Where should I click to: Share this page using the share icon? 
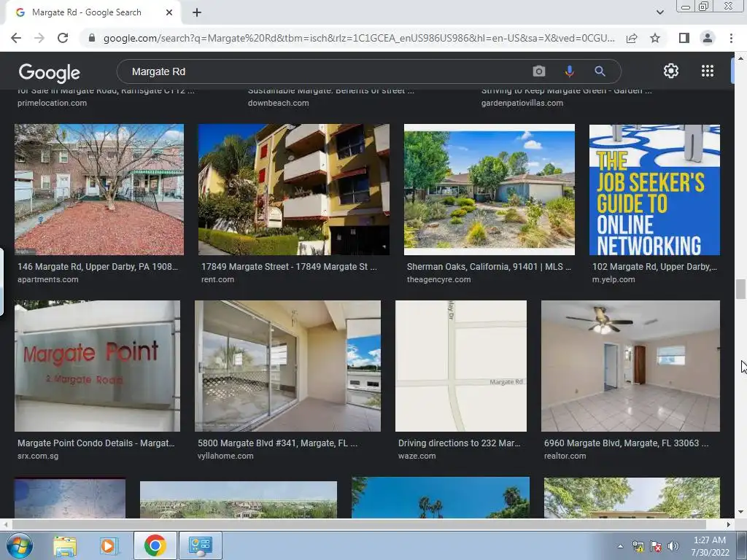[x=632, y=38]
